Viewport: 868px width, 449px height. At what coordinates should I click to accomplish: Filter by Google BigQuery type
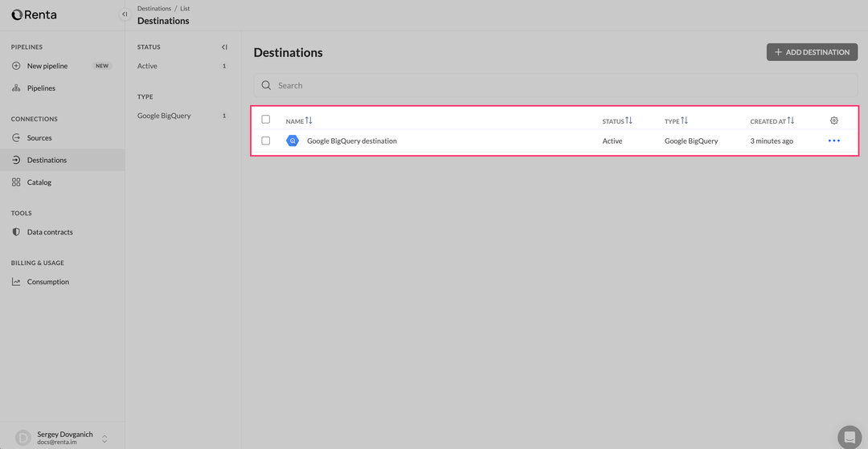click(x=164, y=116)
